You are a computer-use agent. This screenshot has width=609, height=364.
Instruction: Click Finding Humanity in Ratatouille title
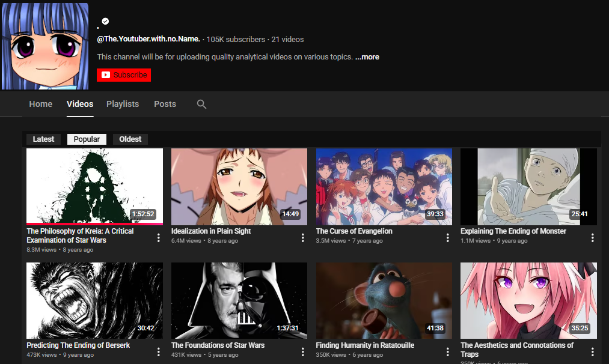point(365,345)
